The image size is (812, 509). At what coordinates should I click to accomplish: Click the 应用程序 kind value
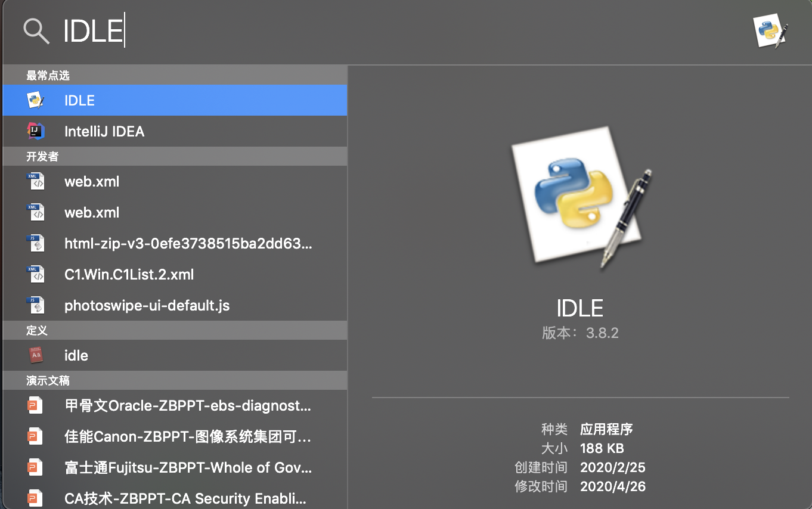(606, 429)
